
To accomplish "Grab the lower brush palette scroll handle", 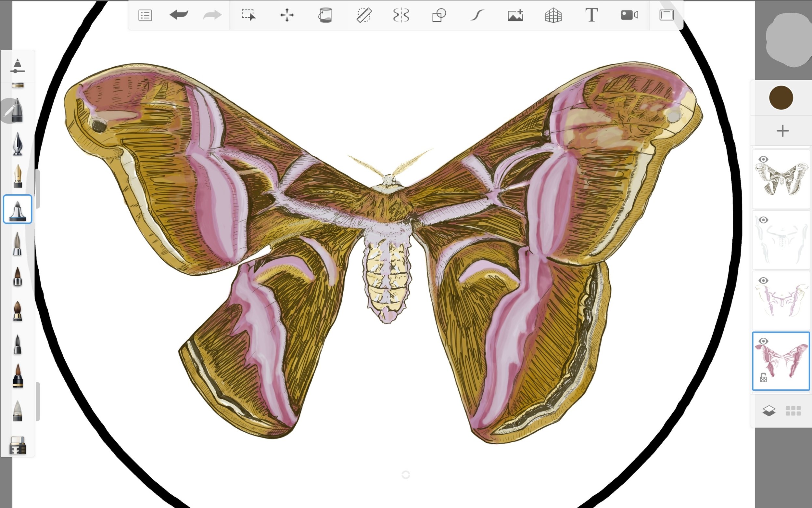I will pyautogui.click(x=38, y=401).
